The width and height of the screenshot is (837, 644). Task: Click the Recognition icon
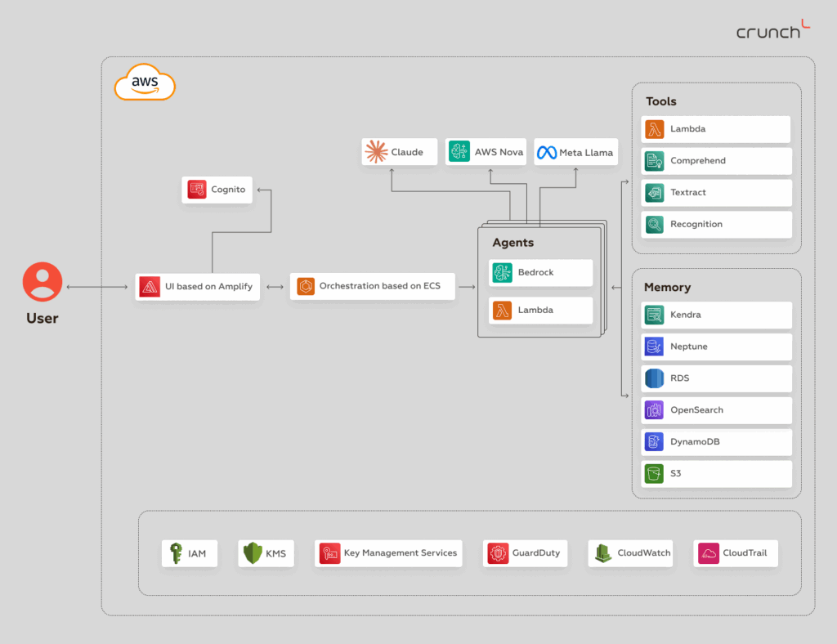point(655,224)
